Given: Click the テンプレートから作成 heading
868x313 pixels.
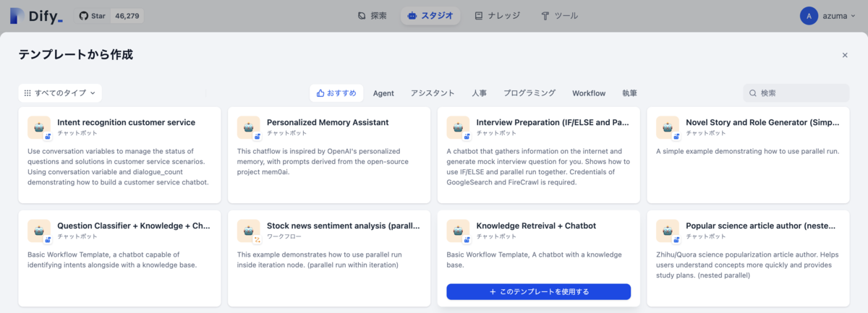Looking at the screenshot, I should point(76,55).
